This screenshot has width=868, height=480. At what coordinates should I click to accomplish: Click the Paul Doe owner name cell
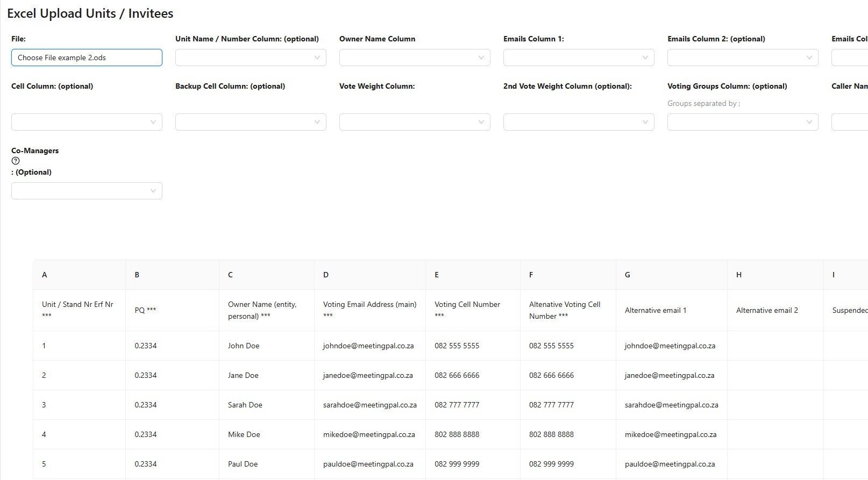[243, 464]
